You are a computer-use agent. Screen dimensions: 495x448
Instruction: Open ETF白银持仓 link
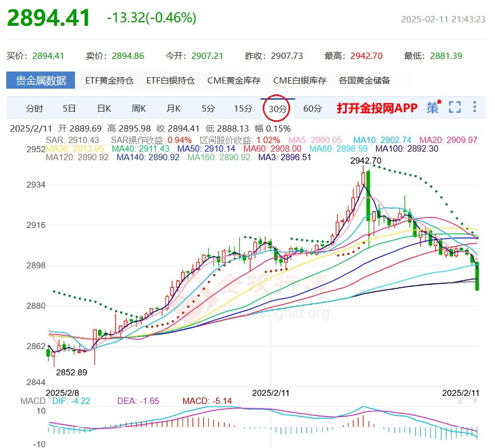click(171, 81)
